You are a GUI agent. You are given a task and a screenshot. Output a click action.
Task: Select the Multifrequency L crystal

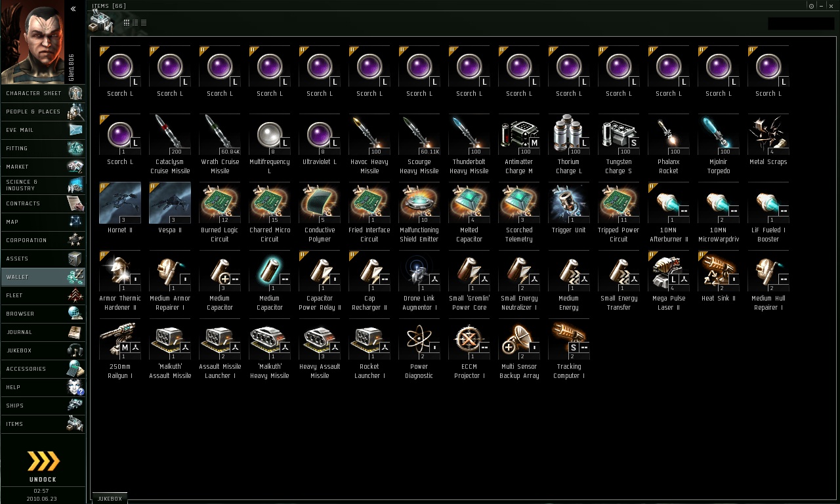pos(270,144)
